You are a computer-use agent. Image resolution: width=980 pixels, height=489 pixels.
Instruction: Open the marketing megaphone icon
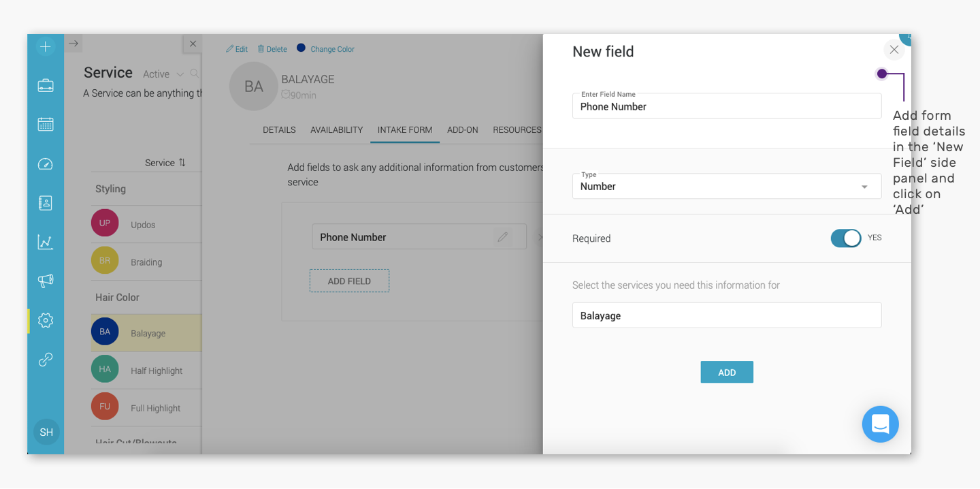[x=46, y=281]
